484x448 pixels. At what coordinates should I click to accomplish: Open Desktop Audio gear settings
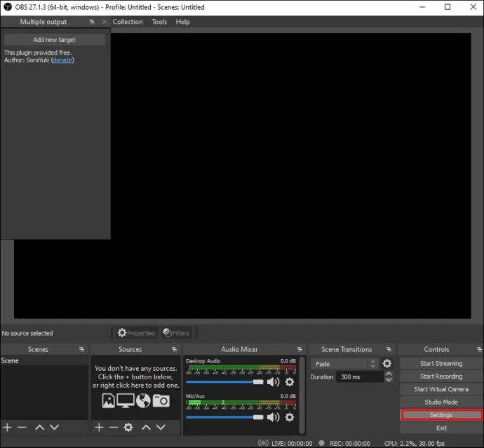(x=290, y=382)
